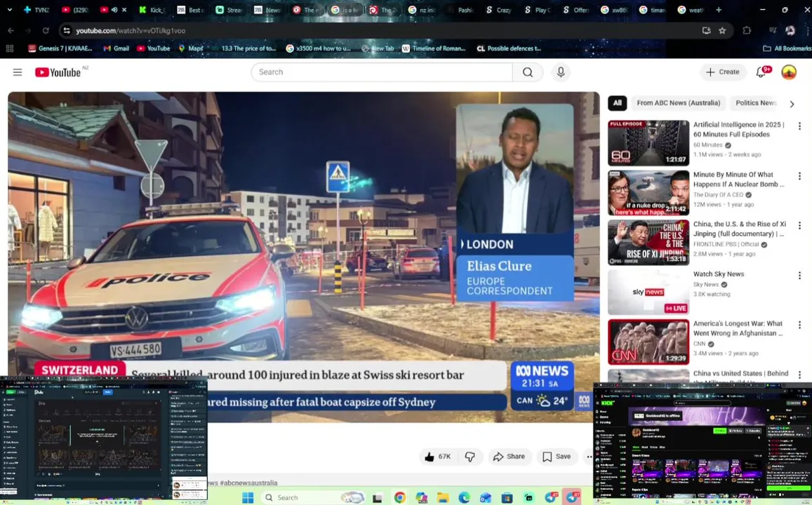812x505 pixels.
Task: Go forward in the browser
Action: 28,31
